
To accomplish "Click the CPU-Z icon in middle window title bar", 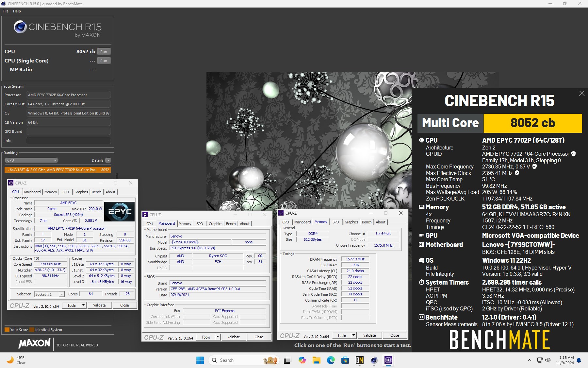I will 145,215.
